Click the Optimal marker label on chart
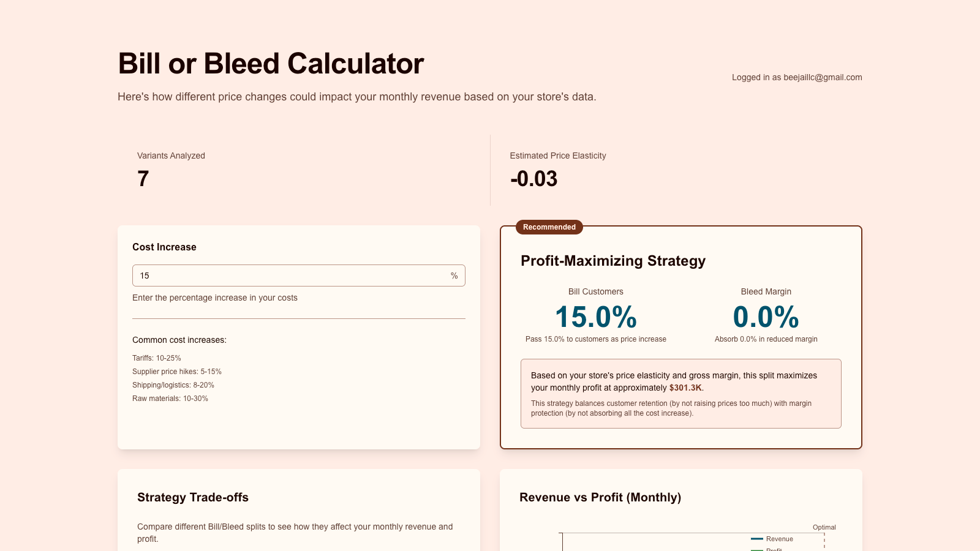Image resolution: width=980 pixels, height=551 pixels. tap(824, 527)
